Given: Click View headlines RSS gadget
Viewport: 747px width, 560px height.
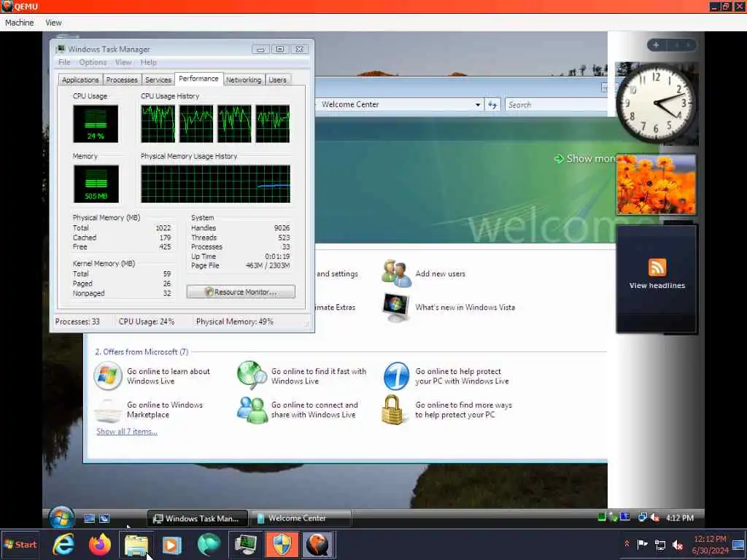Looking at the screenshot, I should (657, 279).
